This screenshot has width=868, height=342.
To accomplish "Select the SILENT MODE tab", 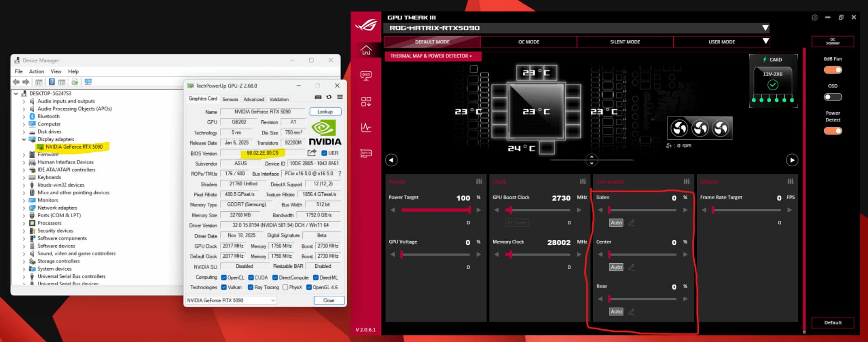I will tap(625, 42).
